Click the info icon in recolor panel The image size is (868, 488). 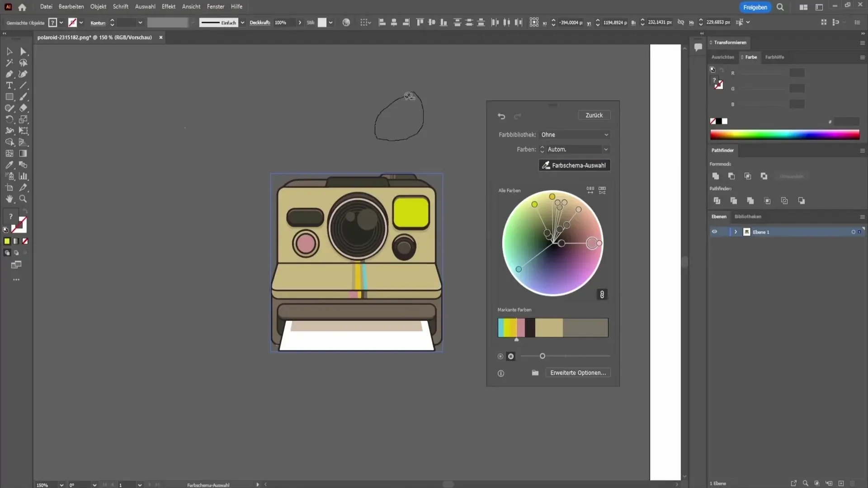pyautogui.click(x=501, y=373)
